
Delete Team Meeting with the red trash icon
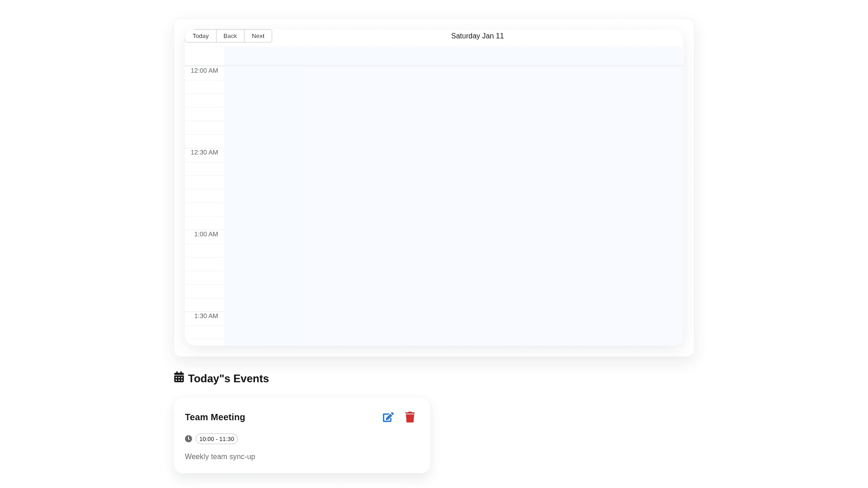[x=410, y=417]
